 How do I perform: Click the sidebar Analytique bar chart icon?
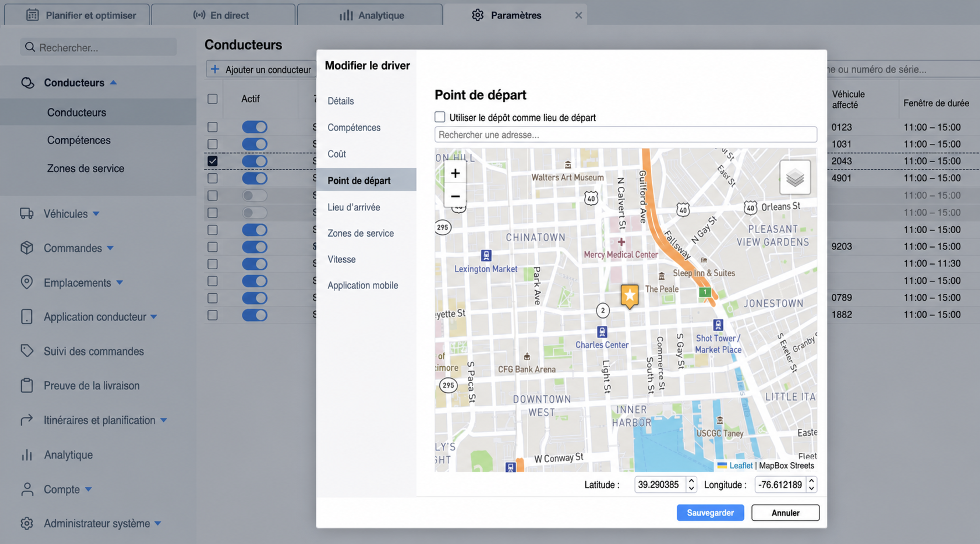click(x=27, y=454)
